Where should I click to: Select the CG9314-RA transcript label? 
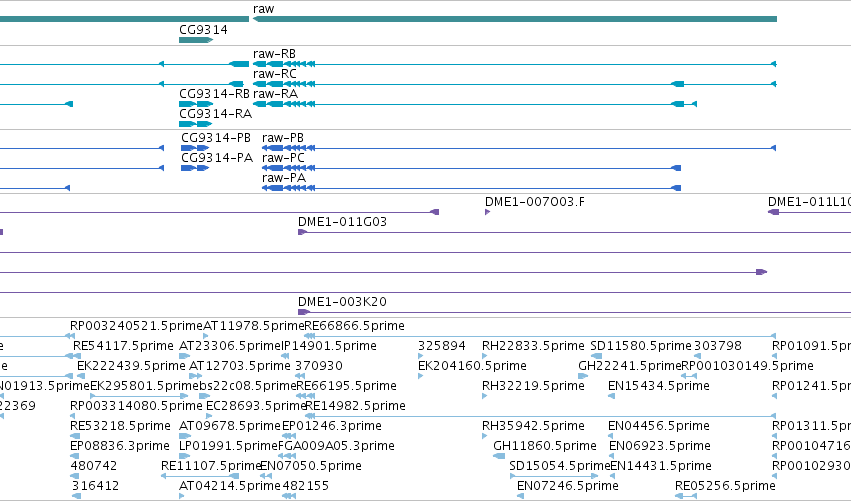[x=215, y=114]
